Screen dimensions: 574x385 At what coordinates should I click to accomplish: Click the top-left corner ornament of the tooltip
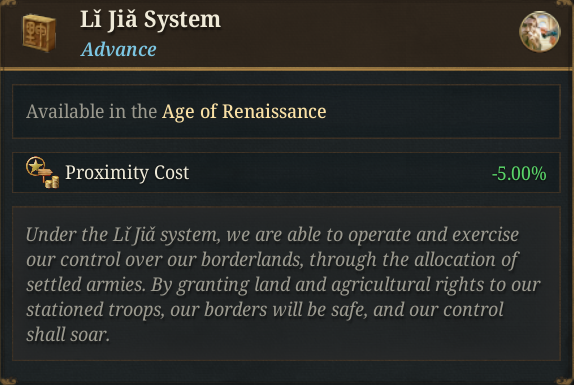(8, 3)
